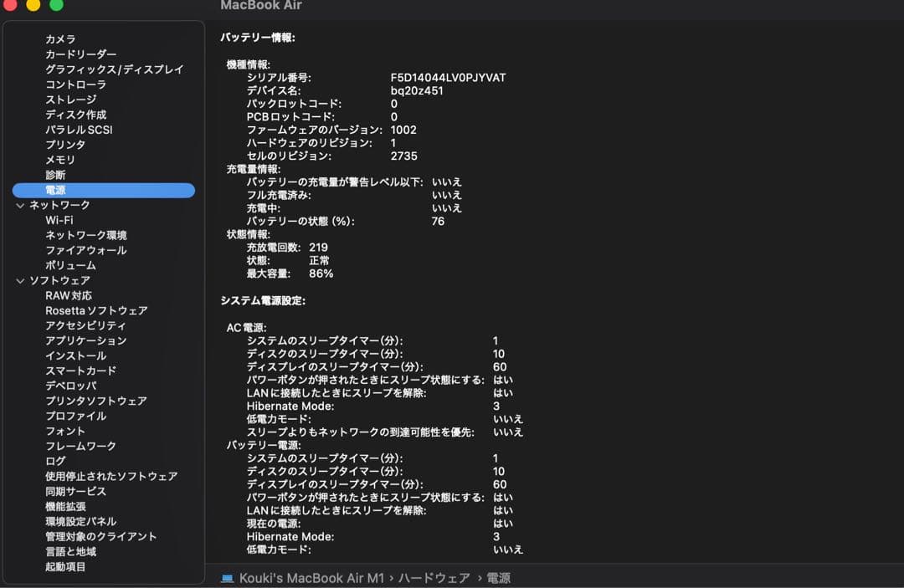Open 管理対象のクライアント sidebar item

click(101, 536)
